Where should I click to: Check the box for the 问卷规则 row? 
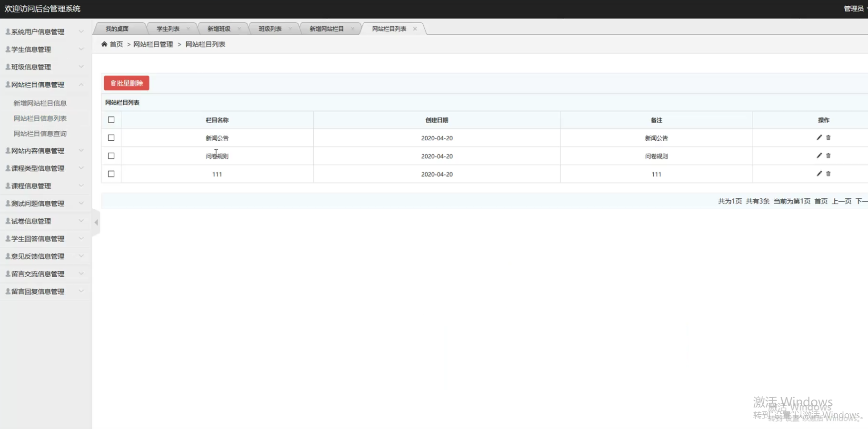[x=111, y=156]
